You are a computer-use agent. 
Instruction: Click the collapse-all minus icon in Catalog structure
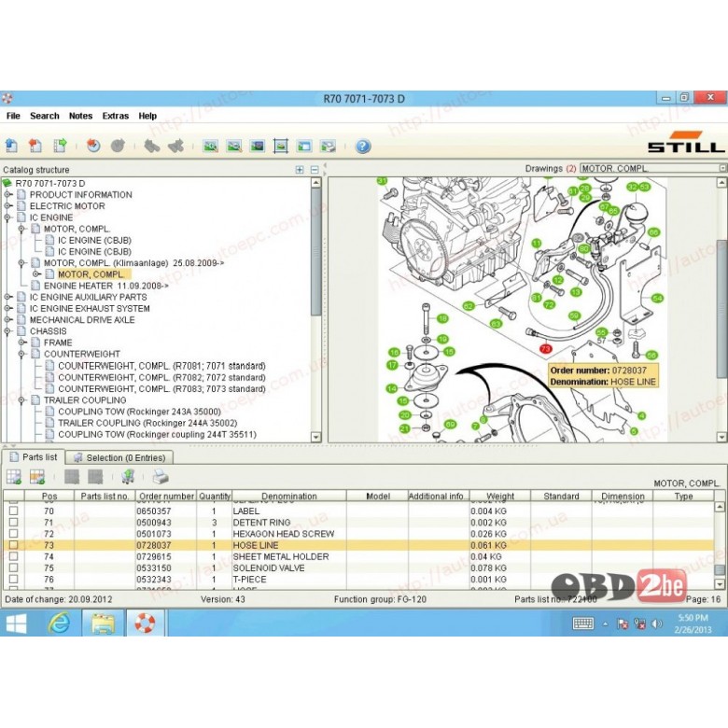point(315,170)
